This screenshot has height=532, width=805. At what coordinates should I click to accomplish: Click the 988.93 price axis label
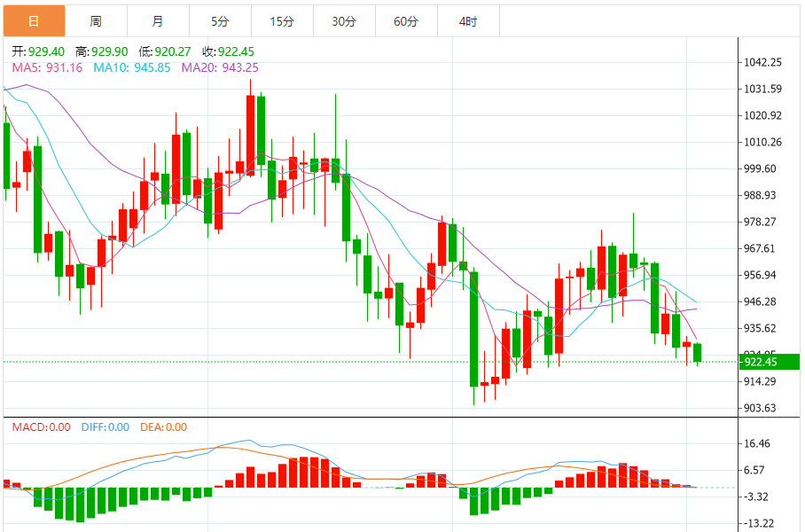coord(761,196)
